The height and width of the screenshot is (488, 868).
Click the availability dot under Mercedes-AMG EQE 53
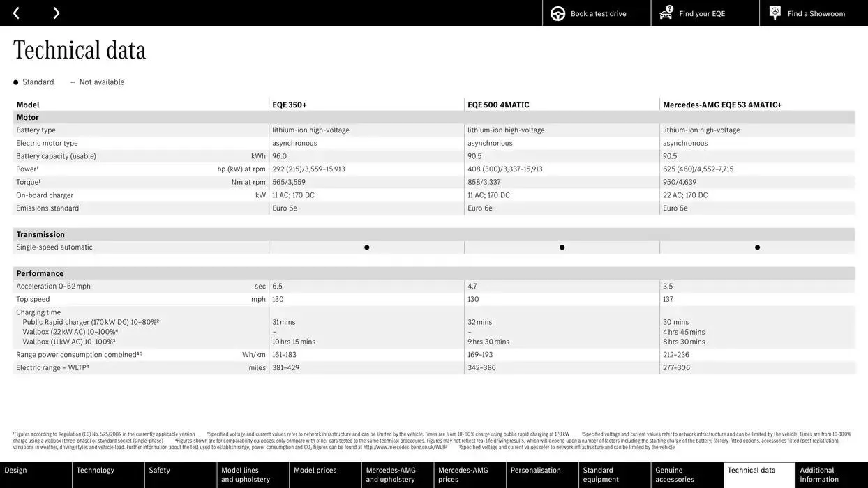pyautogui.click(x=756, y=246)
